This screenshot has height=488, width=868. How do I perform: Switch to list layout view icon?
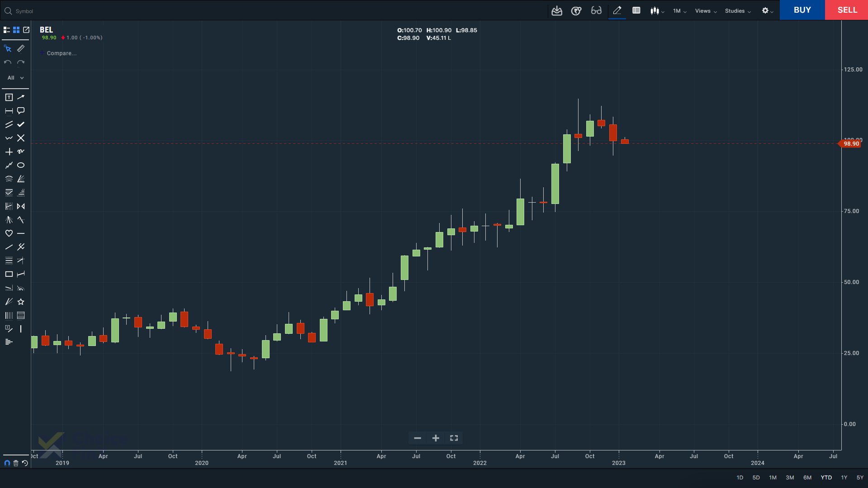pyautogui.click(x=7, y=30)
